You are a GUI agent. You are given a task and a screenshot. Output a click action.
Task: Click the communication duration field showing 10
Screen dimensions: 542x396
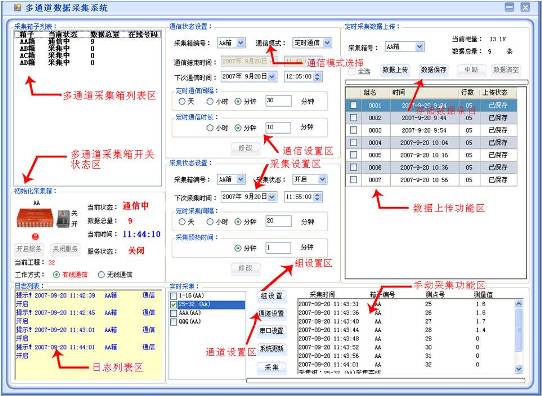pyautogui.click(x=278, y=128)
